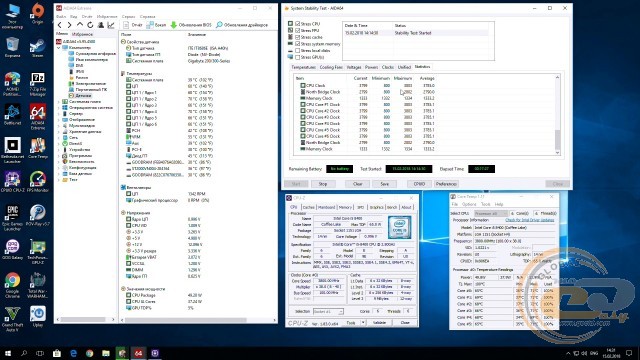Open the CPU-Z Tools dropdown arrow
640x360 pixels.
[x=363, y=323]
